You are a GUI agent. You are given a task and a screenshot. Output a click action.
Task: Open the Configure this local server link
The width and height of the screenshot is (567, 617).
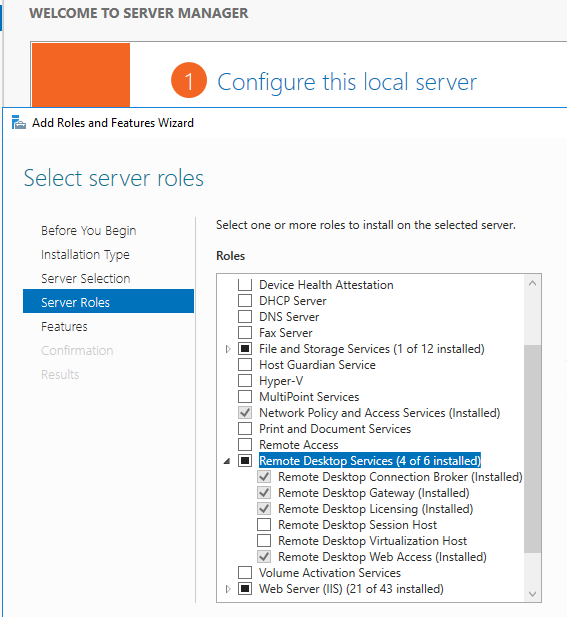[347, 82]
